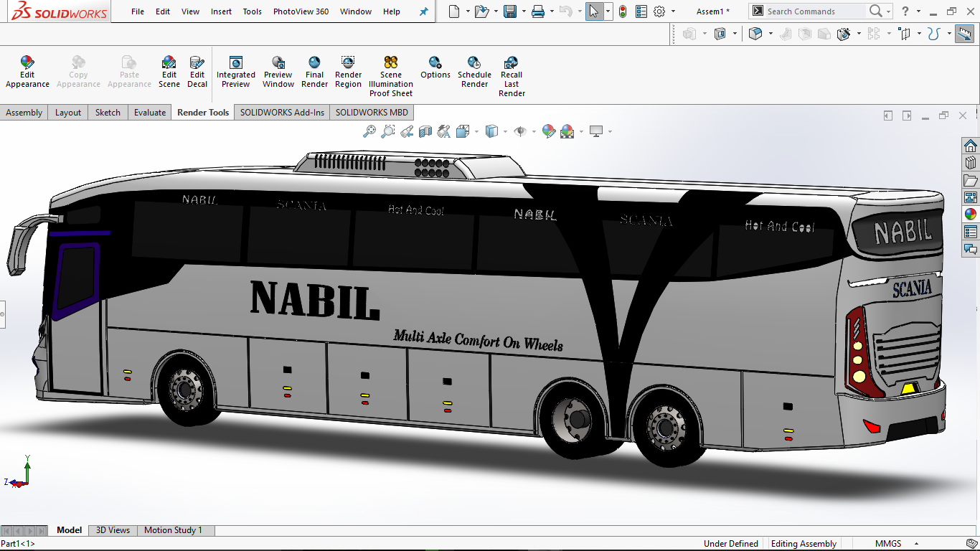Open the Insert menu
This screenshot has height=551, width=980.
(221, 11)
